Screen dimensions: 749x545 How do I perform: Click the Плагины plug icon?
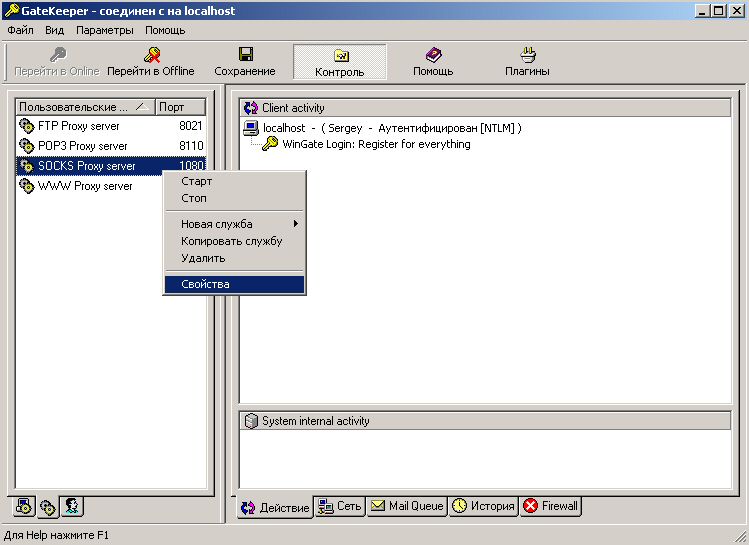(528, 55)
